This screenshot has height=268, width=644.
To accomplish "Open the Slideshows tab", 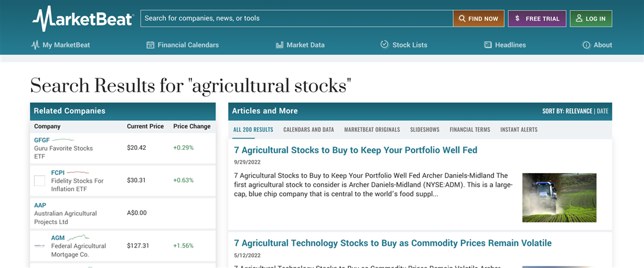I will (424, 129).
